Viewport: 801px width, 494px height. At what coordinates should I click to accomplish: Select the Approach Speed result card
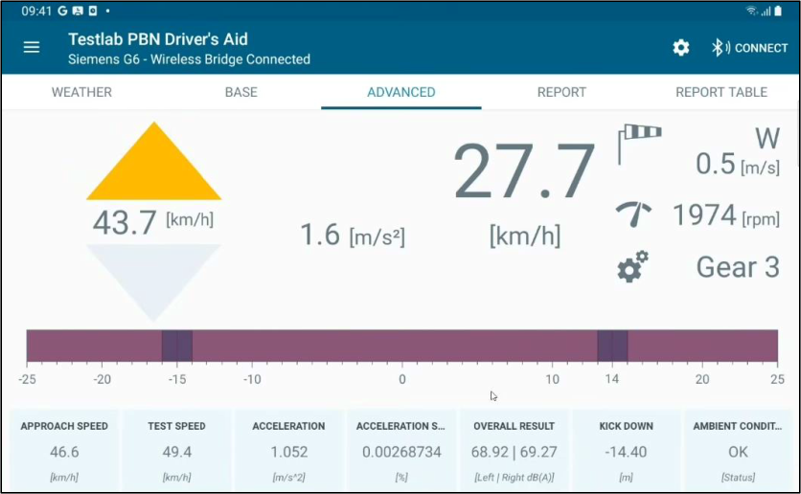click(x=65, y=451)
